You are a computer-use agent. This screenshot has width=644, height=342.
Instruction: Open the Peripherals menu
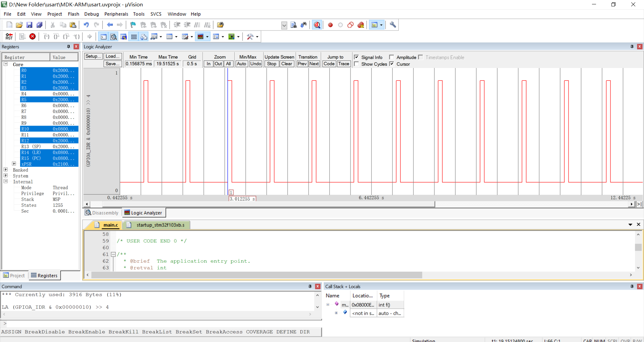pos(116,14)
